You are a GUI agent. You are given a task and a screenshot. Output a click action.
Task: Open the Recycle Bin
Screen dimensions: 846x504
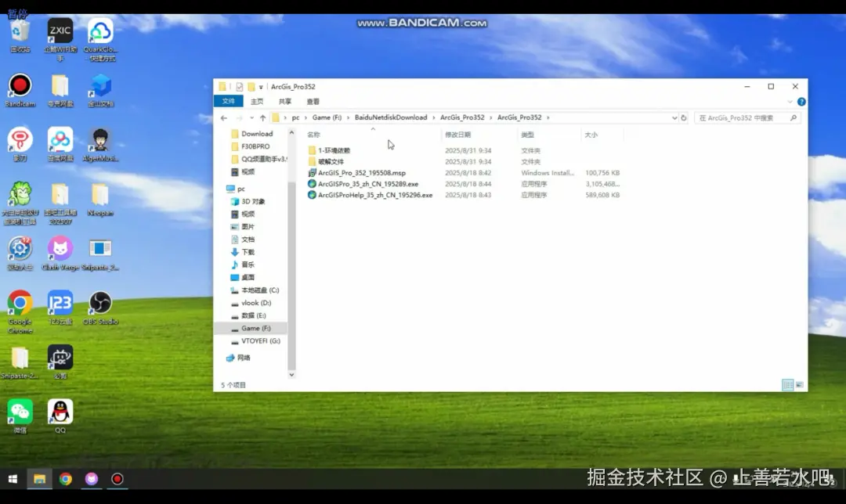[x=19, y=29]
